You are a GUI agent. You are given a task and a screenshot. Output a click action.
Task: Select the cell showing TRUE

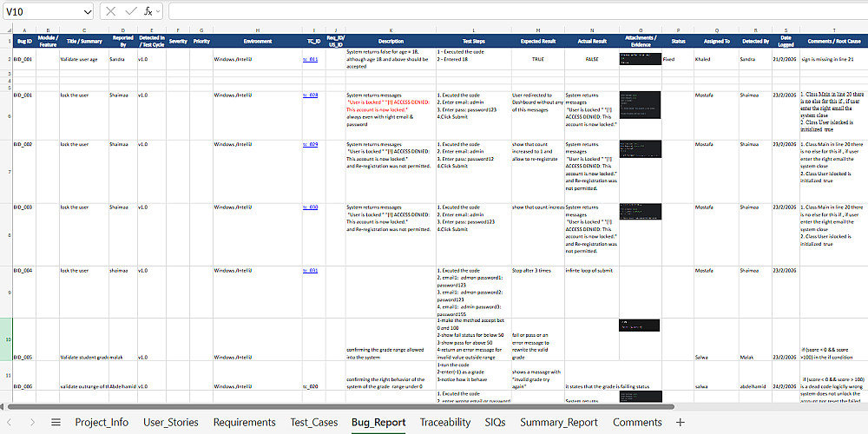538,59
